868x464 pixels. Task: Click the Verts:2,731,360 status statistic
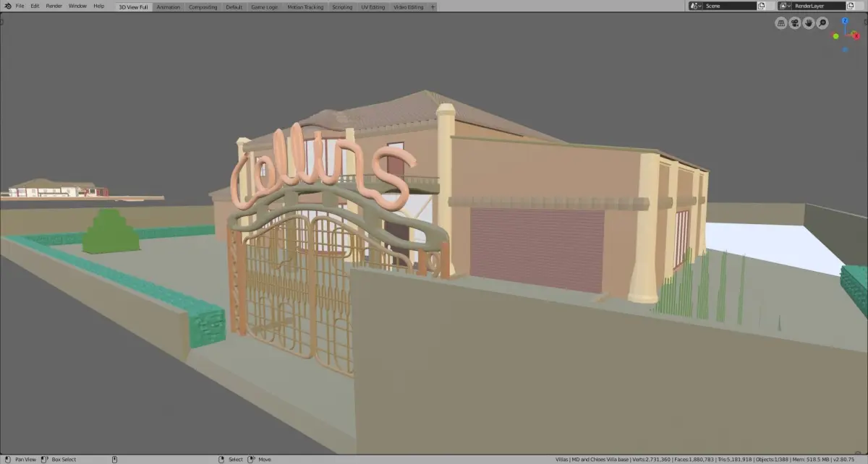[x=653, y=459]
